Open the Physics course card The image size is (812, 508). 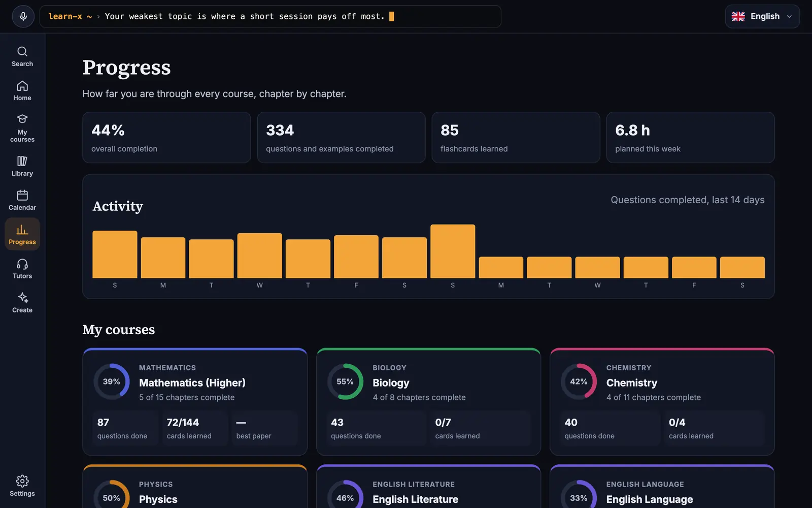[x=195, y=487]
